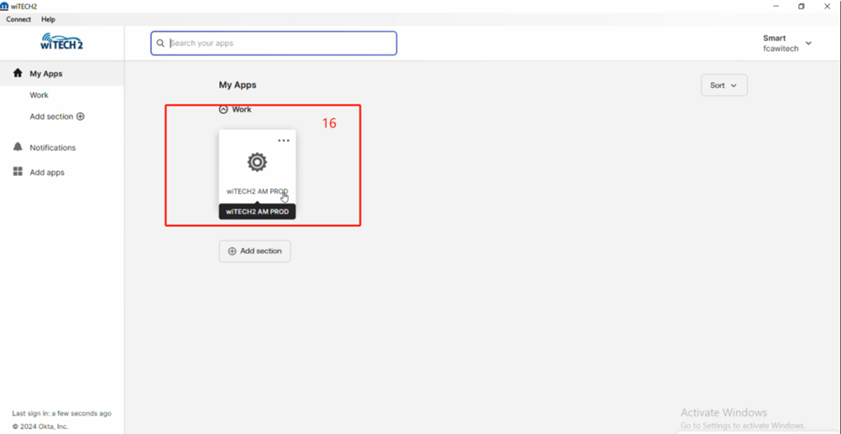Screen dimensions: 841x434
Task: Click plus icon beside sidebar Add section
Action: coord(80,116)
